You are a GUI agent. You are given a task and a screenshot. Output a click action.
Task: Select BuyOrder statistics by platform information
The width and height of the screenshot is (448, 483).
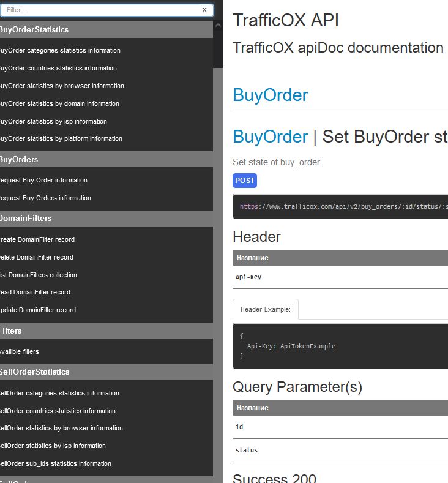[x=61, y=139]
